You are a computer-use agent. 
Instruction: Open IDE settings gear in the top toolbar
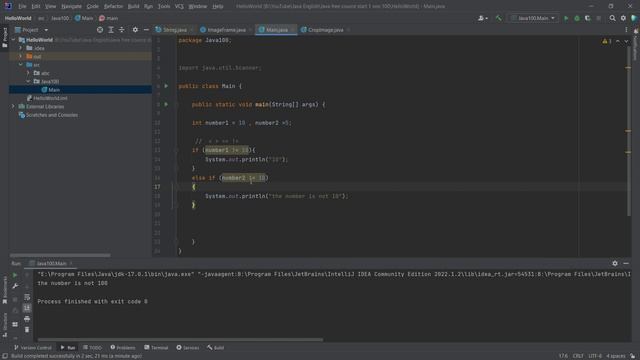[x=623, y=18]
